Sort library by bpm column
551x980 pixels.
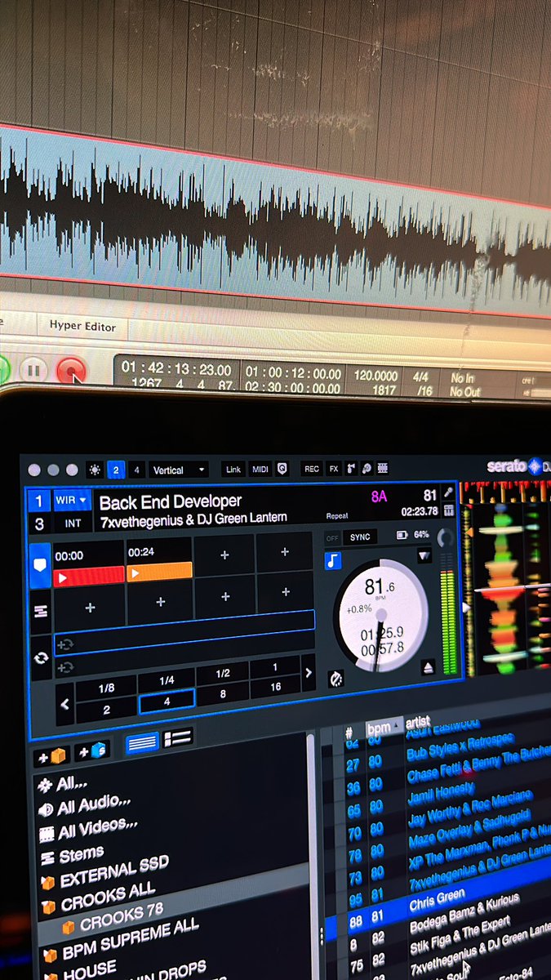pos(384,728)
